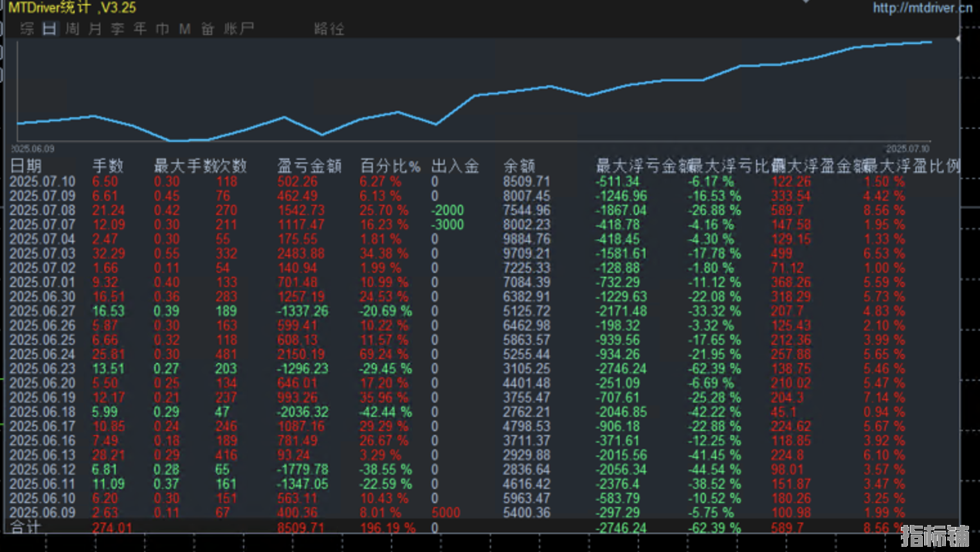Click the loss value -2036.32
The height and width of the screenshot is (552, 980).
coord(303,412)
